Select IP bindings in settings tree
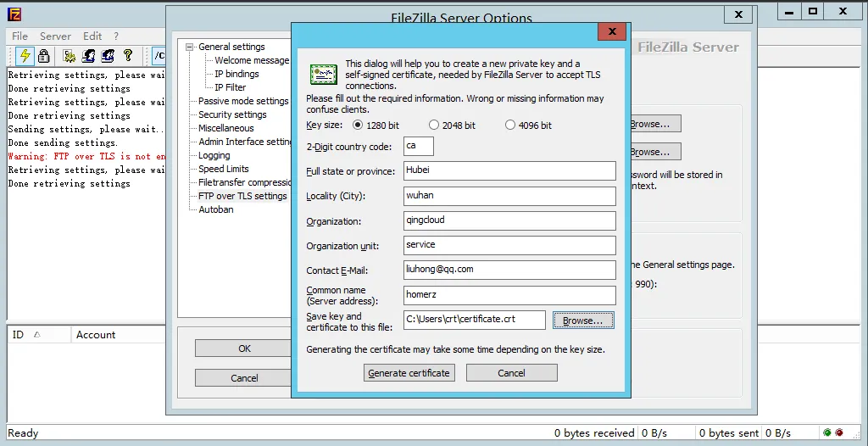The height and width of the screenshot is (446, 868). coord(237,74)
